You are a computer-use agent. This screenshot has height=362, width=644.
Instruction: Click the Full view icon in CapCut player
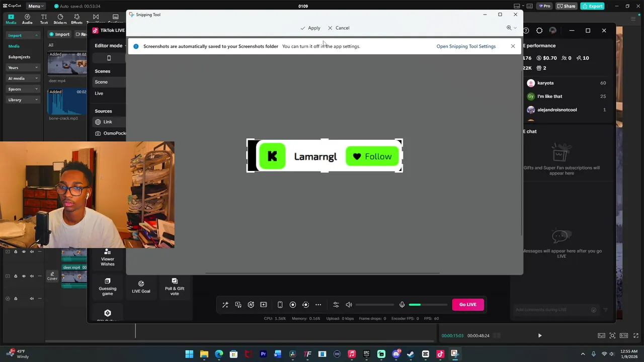pos(601,335)
